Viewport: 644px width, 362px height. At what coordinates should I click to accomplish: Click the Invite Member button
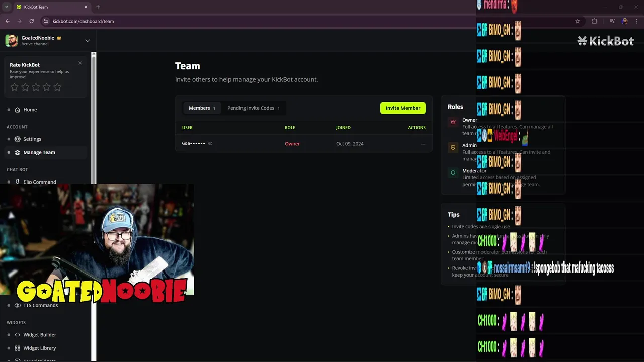pos(403,108)
